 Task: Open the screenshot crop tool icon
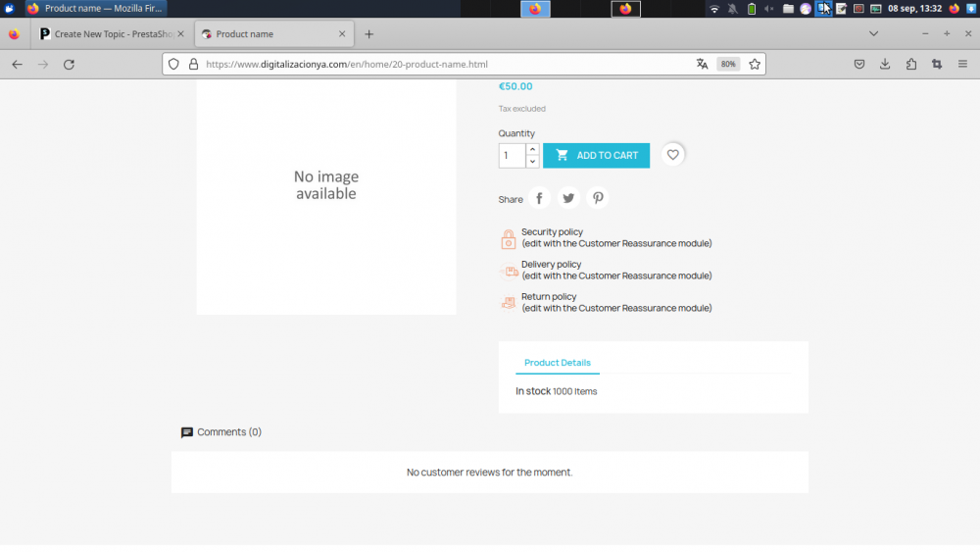pyautogui.click(x=937, y=64)
